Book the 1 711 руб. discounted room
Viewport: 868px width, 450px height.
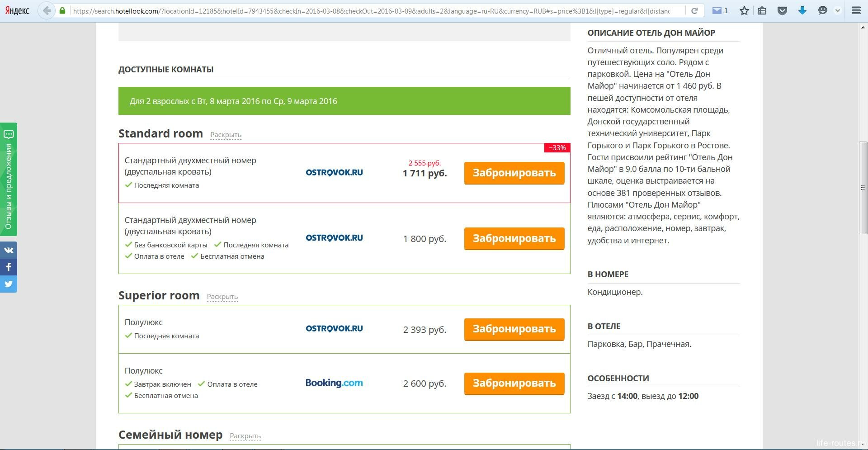(x=514, y=173)
